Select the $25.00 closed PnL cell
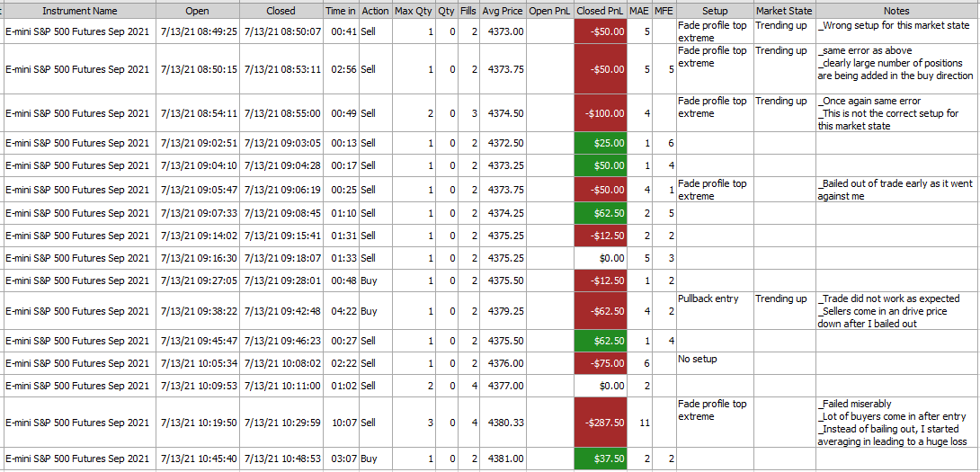980x472 pixels. click(x=600, y=143)
